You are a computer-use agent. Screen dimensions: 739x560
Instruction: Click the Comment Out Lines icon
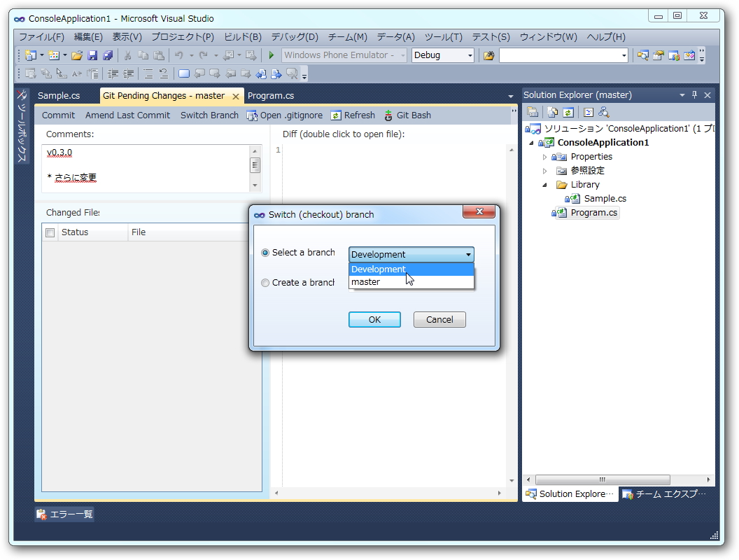pyautogui.click(x=148, y=73)
